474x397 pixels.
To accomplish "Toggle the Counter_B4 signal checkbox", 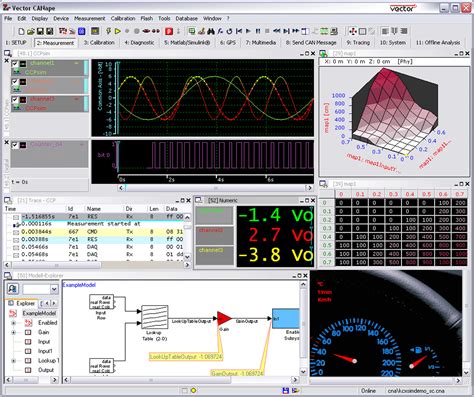I will pos(15,145).
